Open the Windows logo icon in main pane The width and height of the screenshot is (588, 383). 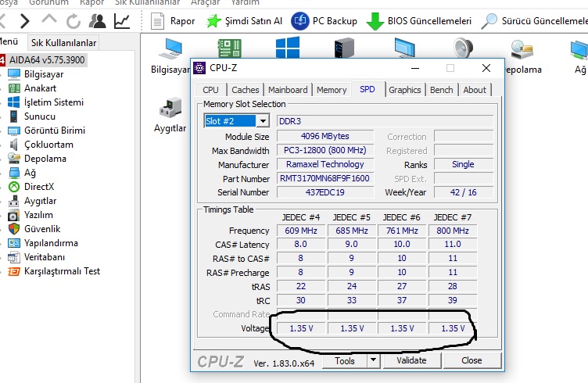tap(288, 47)
